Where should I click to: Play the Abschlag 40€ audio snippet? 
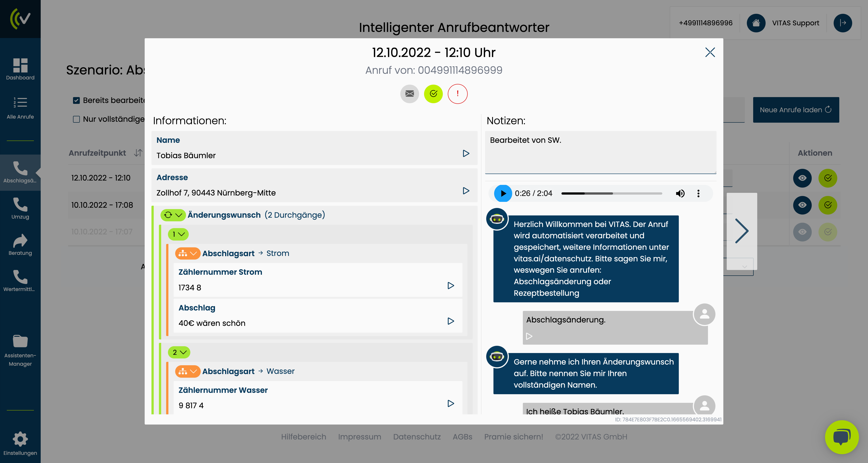coord(451,321)
